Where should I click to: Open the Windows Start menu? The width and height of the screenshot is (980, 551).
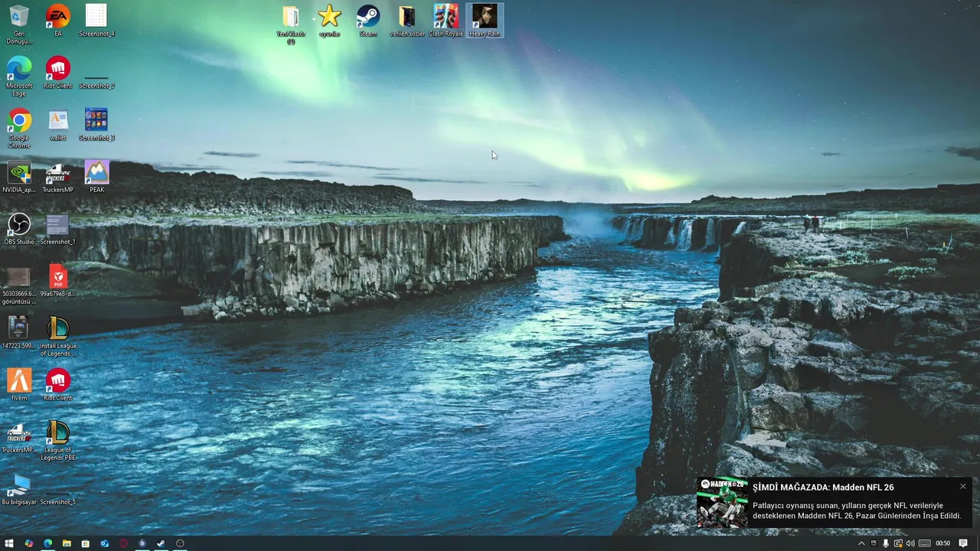pyautogui.click(x=9, y=543)
